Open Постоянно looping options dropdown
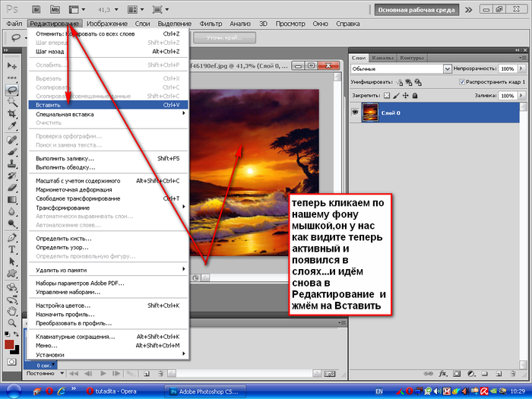 pos(45,373)
